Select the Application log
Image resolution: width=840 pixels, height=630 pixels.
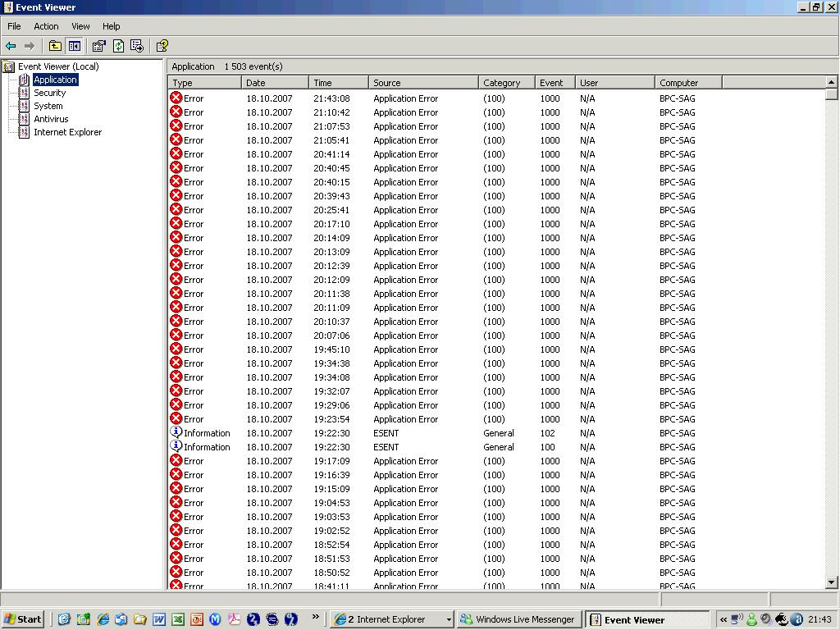pyautogui.click(x=55, y=80)
